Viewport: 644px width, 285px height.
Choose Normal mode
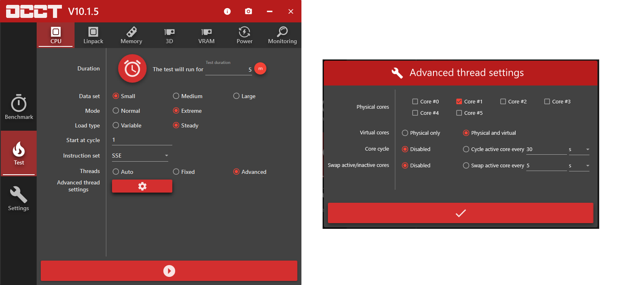click(126, 111)
